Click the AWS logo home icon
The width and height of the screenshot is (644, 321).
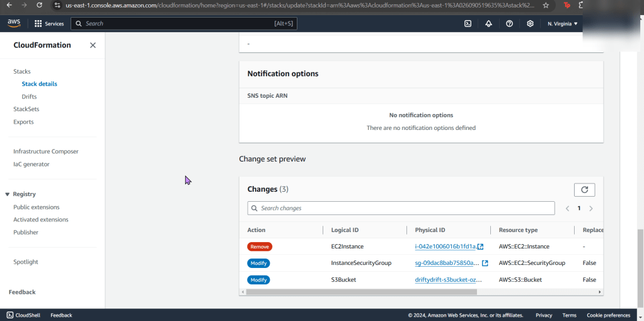click(x=14, y=23)
